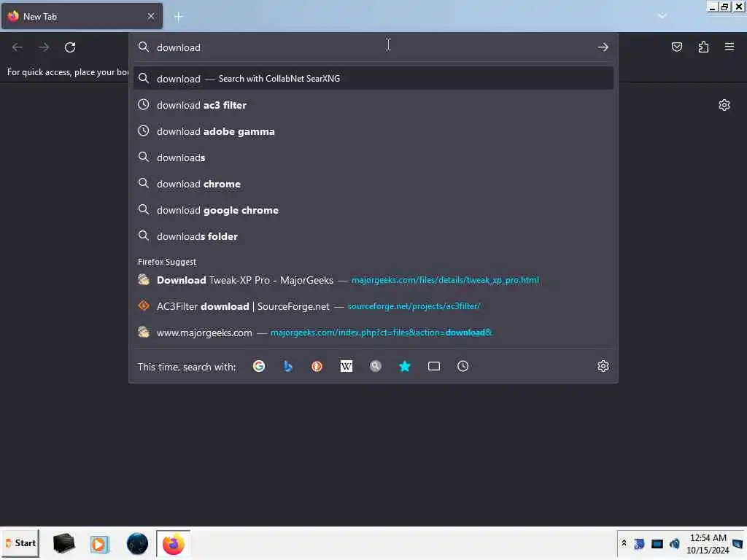Screen dimensions: 747x560
Task: Click the network monitor tray icon
Action: pos(657,544)
